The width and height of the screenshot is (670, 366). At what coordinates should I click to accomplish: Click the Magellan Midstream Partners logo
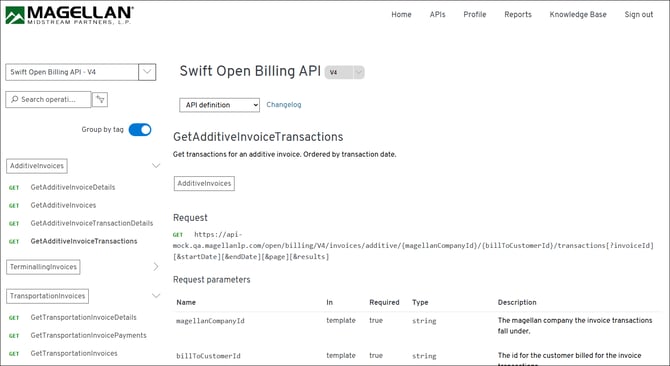[69, 15]
